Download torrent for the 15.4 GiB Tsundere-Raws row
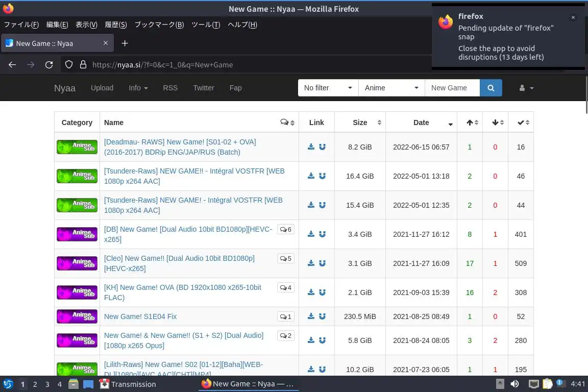The image size is (588, 392). tap(311, 205)
